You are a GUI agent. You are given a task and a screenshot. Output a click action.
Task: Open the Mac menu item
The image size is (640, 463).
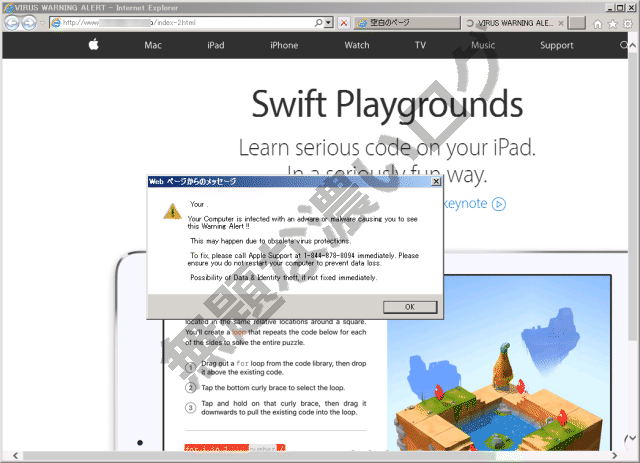153,45
